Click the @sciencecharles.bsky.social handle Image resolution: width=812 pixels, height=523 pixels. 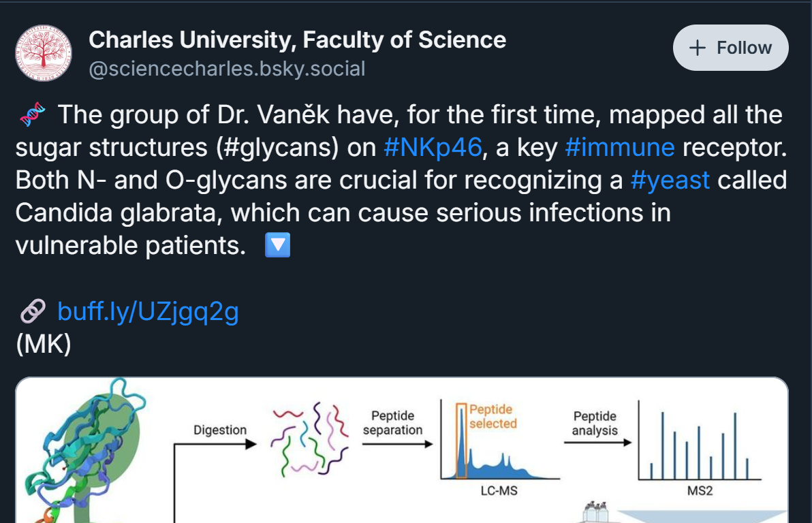(227, 69)
